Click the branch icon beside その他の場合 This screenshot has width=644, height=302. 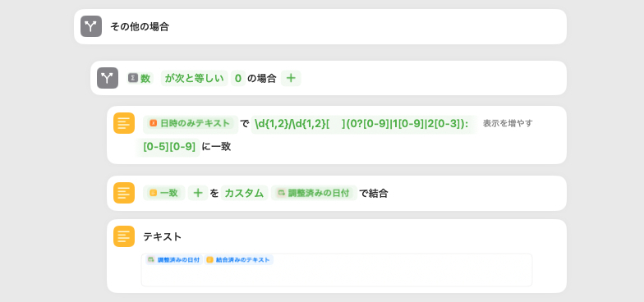click(x=90, y=26)
